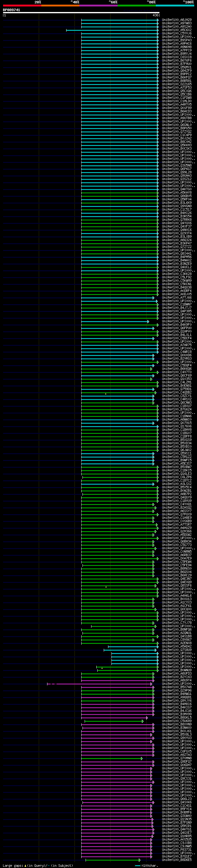Viewport: 197px width, 868px height.
Task: Select the UniRef100_B6T6F6 label
Action: click(x=177, y=60)
